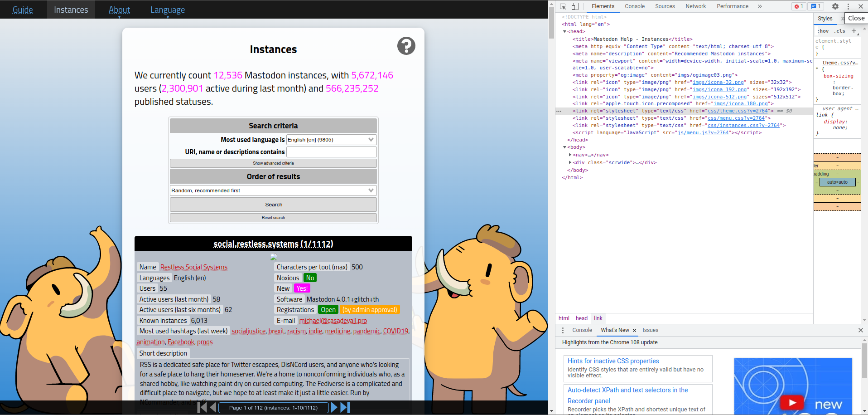Activate DevTools inspect element picker

point(563,6)
